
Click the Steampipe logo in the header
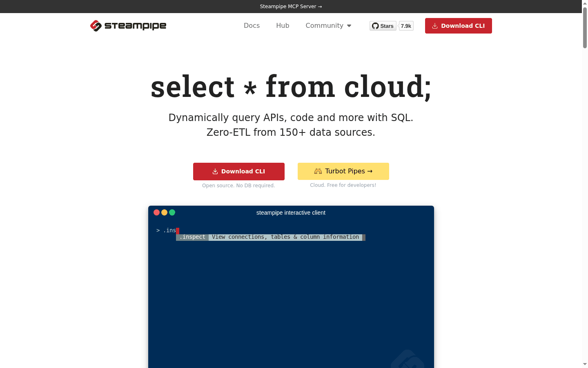click(128, 26)
